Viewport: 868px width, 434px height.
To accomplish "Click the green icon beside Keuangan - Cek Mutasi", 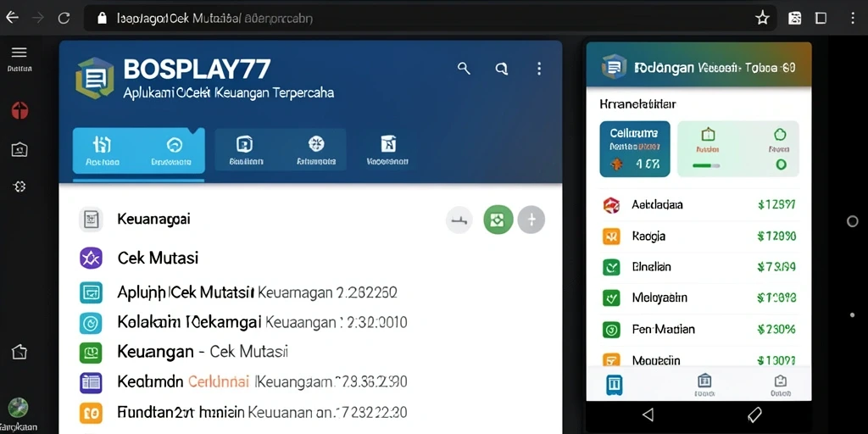I will [x=91, y=352].
